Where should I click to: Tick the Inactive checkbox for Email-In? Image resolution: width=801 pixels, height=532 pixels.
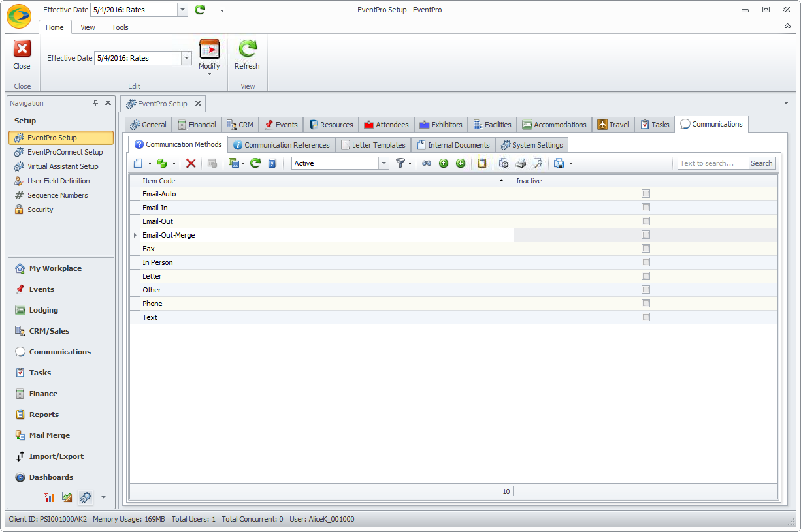tap(646, 208)
